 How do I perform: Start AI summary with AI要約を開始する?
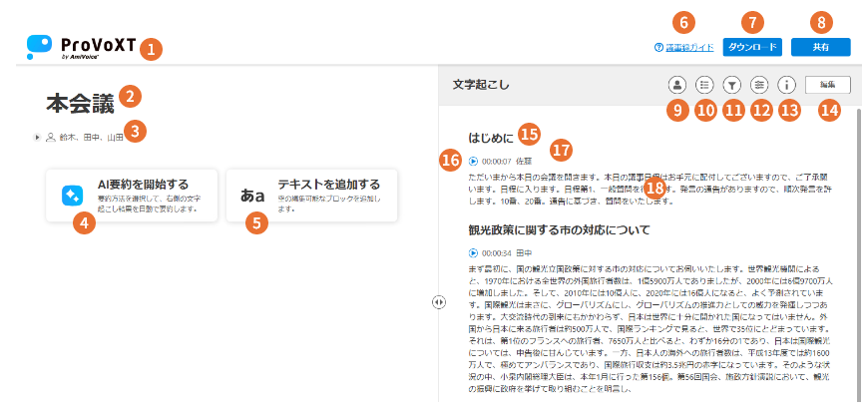pyautogui.click(x=143, y=184)
